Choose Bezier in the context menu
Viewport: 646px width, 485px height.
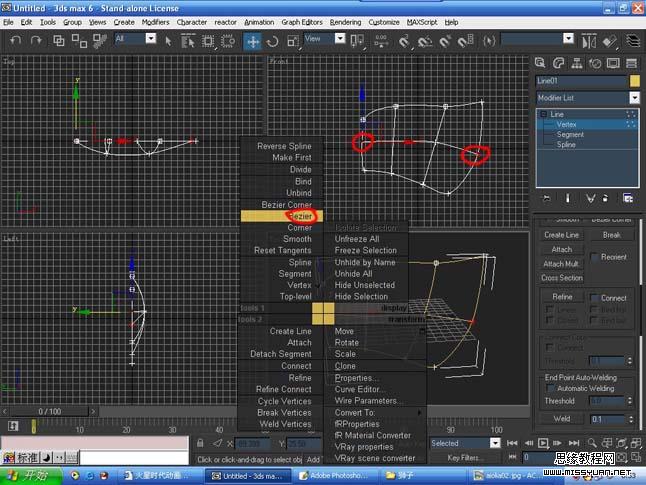click(x=282, y=216)
